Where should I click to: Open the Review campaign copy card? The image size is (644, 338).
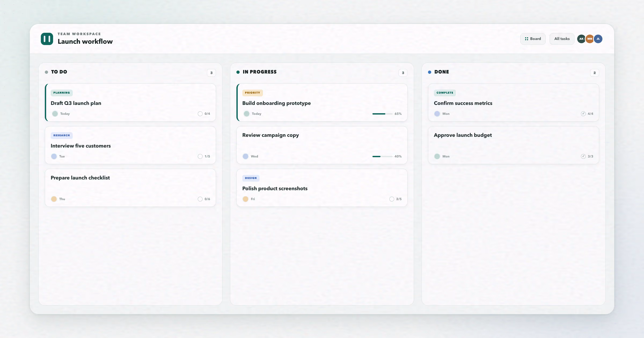coord(322,145)
